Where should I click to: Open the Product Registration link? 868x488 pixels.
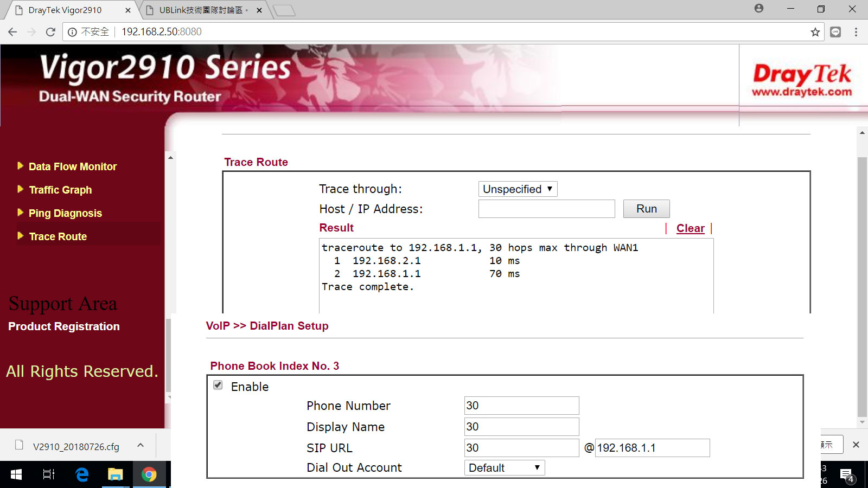[x=64, y=326]
